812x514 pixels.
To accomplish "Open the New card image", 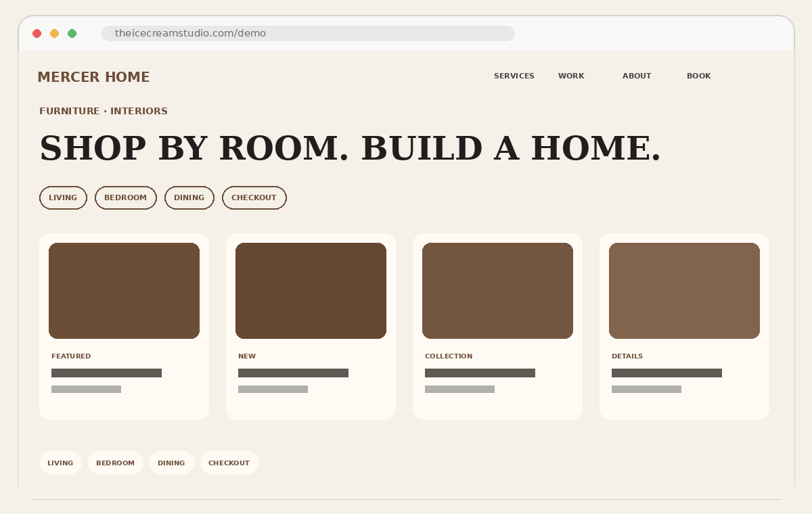I will (x=311, y=291).
